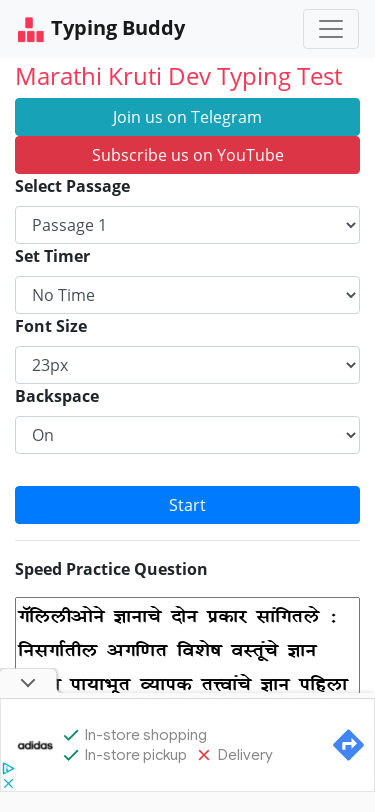Click the In-store pickup ad text
This screenshot has width=375, height=812.
[x=136, y=755]
